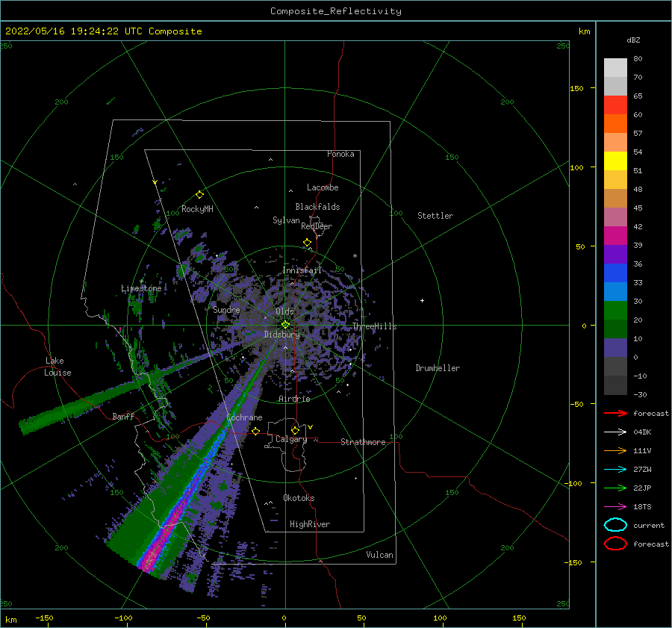
Task: Select the bright yellow 54 dBZ swatch
Action: (x=615, y=161)
